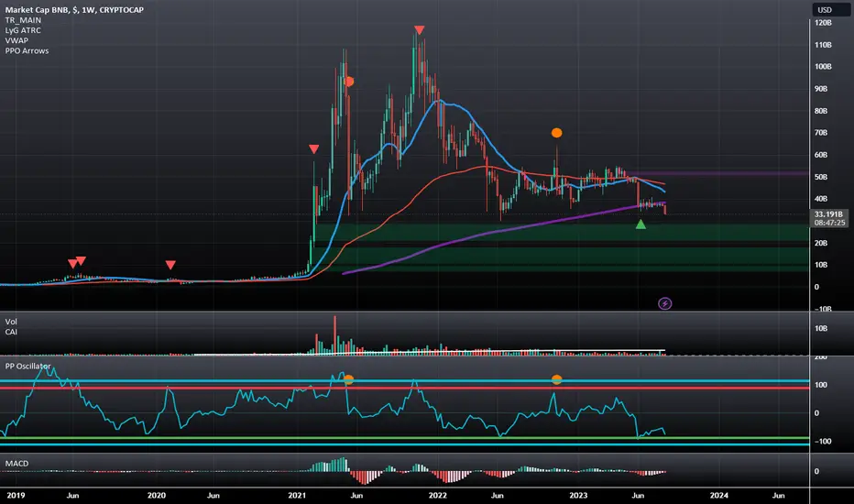Click mid-2021 orange circle on PP Oscillator
This screenshot has width=854, height=504.
[x=348, y=379]
